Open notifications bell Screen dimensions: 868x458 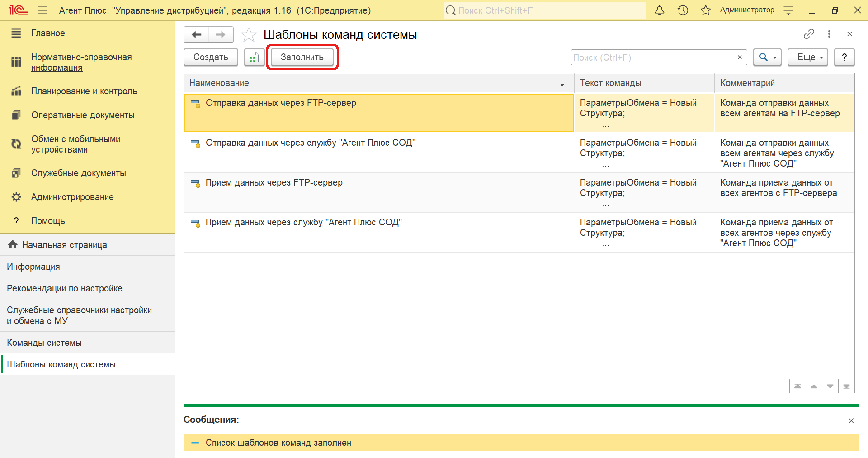pos(660,10)
